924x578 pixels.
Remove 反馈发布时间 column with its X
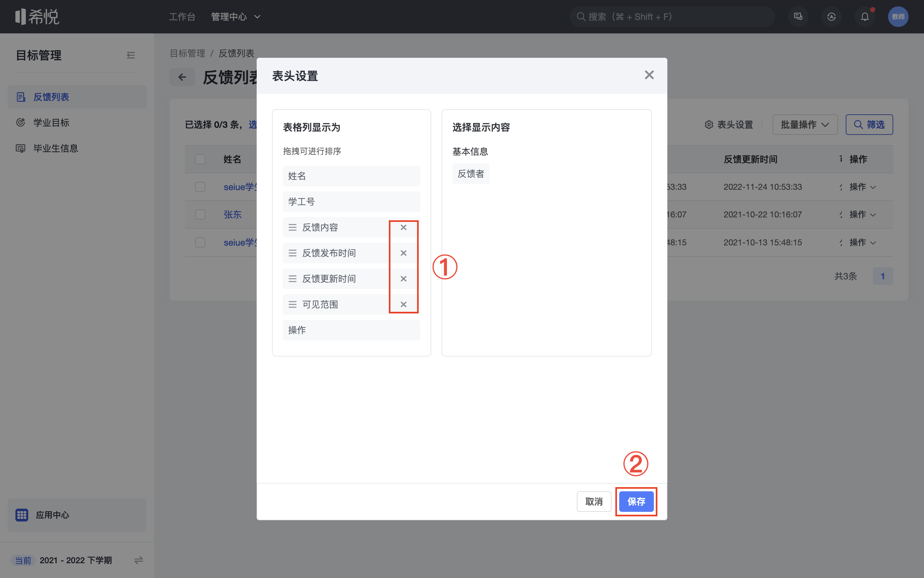(403, 253)
